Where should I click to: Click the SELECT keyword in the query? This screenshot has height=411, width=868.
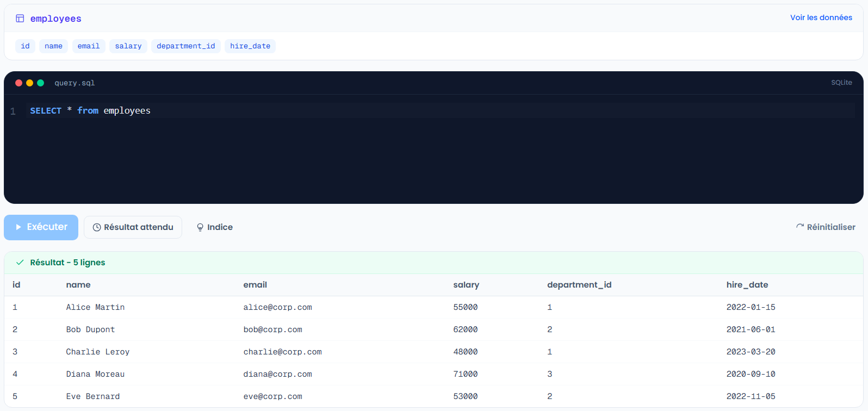click(x=46, y=111)
